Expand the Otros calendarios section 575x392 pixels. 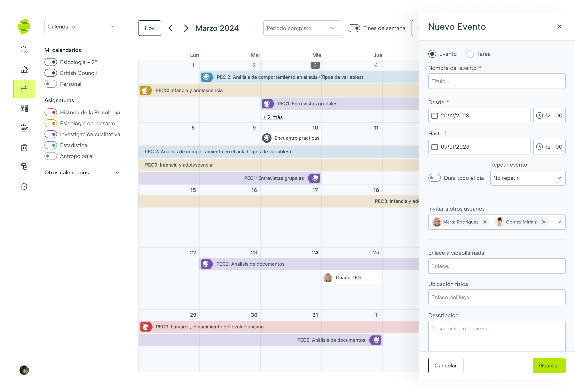pyautogui.click(x=117, y=173)
